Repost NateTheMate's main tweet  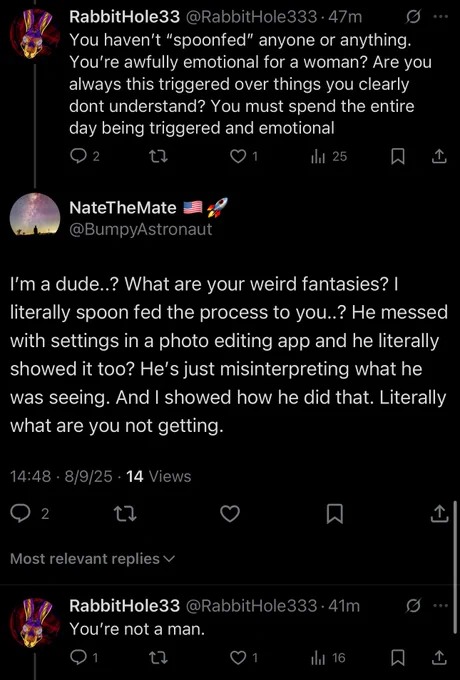pos(125,514)
